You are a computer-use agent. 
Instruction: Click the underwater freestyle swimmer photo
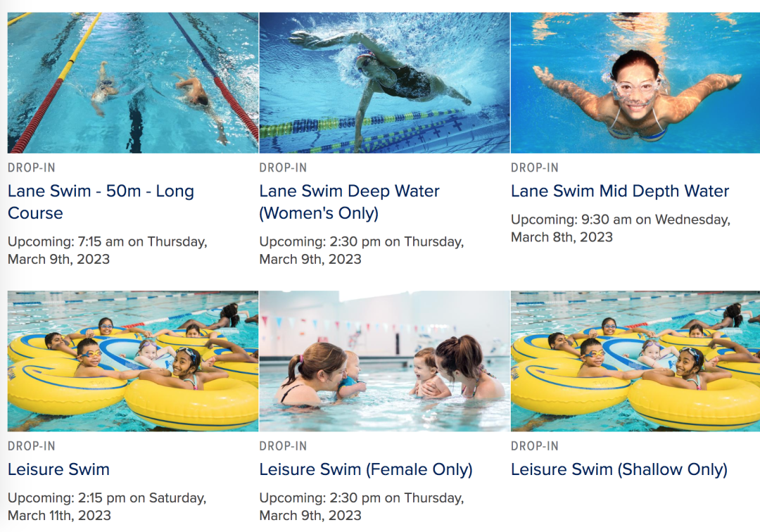point(384,82)
